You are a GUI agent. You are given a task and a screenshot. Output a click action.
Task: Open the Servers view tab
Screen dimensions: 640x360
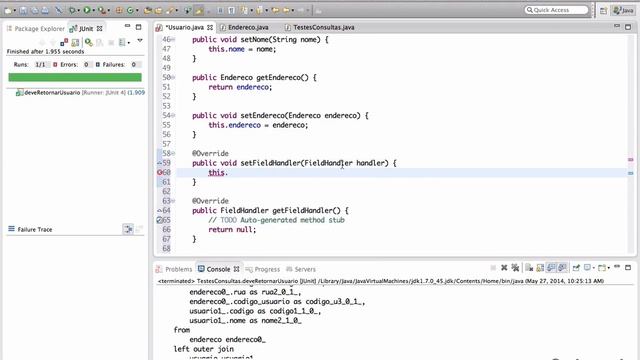[x=301, y=269]
